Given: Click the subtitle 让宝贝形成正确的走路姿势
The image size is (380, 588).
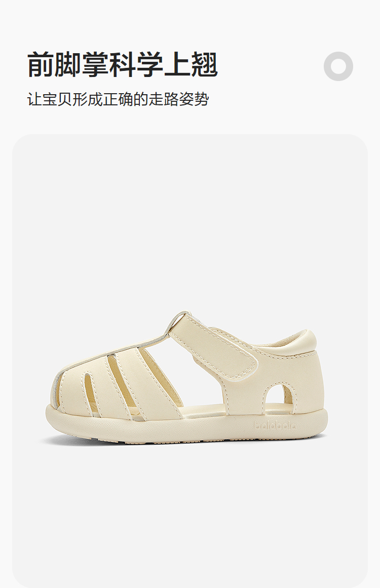Looking at the screenshot, I should click(x=118, y=99).
